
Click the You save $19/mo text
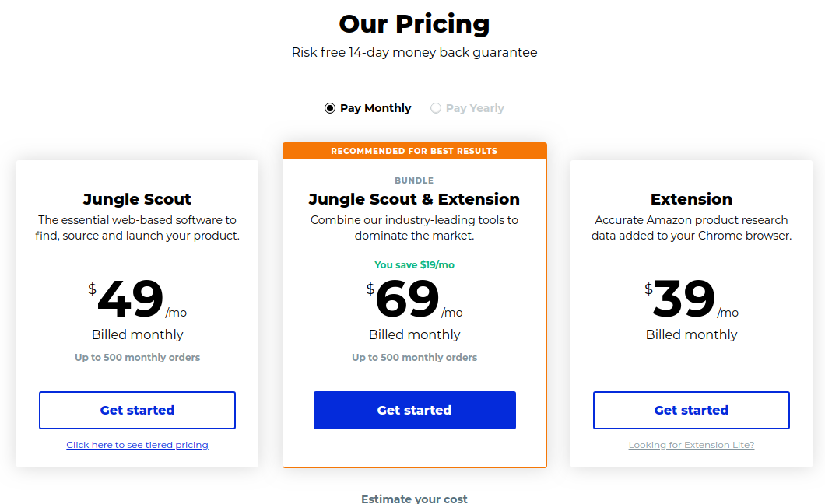click(x=415, y=265)
